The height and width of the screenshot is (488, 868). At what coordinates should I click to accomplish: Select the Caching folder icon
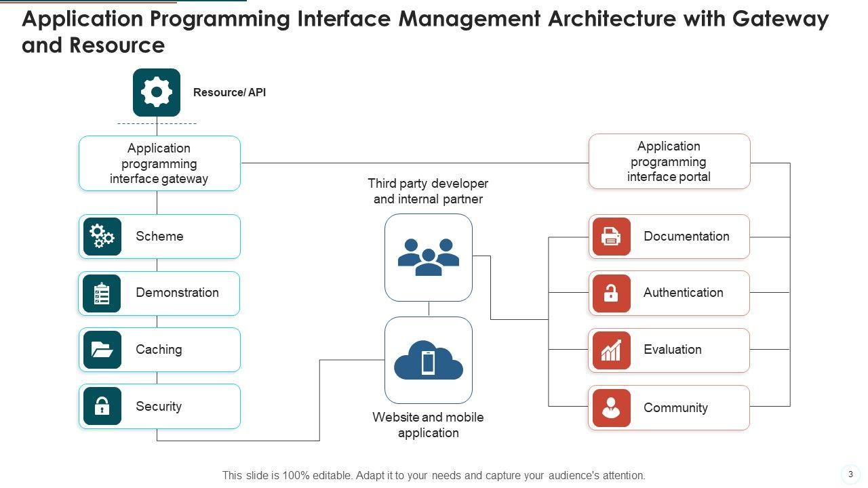(x=102, y=350)
